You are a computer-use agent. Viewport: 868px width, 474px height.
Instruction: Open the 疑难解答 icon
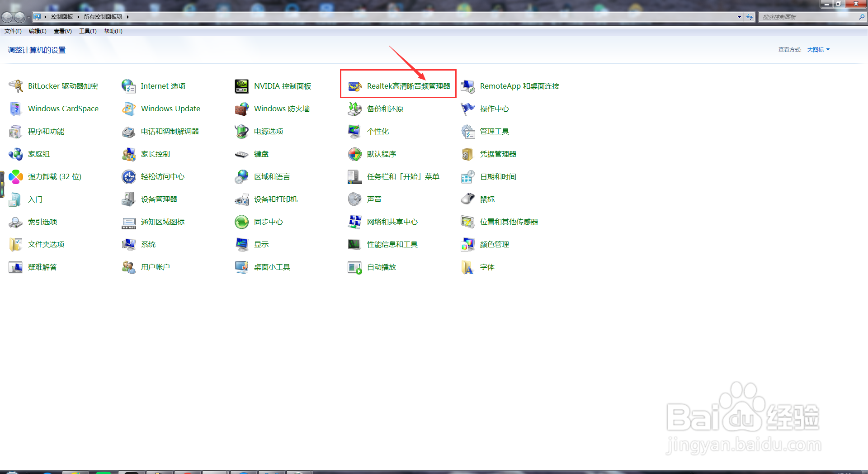pyautogui.click(x=16, y=267)
